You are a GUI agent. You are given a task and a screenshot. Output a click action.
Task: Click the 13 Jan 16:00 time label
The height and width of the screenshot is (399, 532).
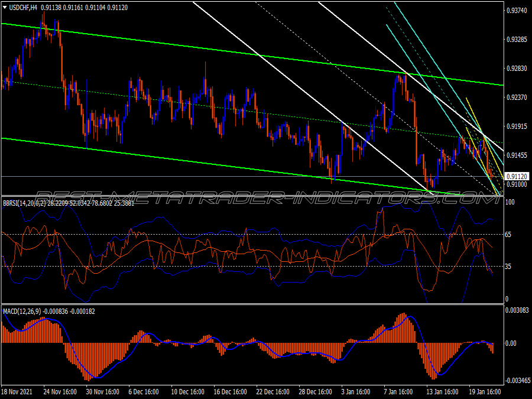443,392
